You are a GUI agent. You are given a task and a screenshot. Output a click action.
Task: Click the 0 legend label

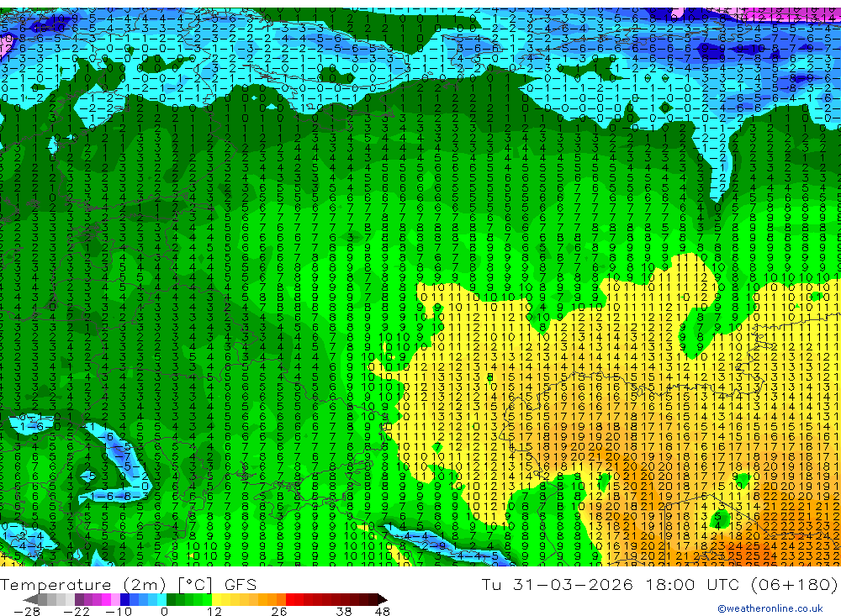[x=164, y=612]
